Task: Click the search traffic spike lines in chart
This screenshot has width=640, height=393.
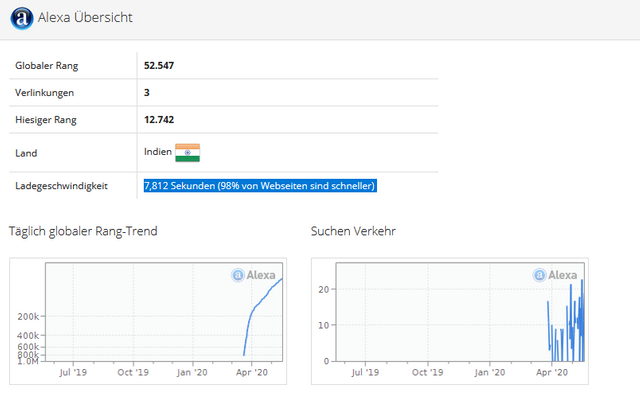Action: pyautogui.click(x=567, y=322)
